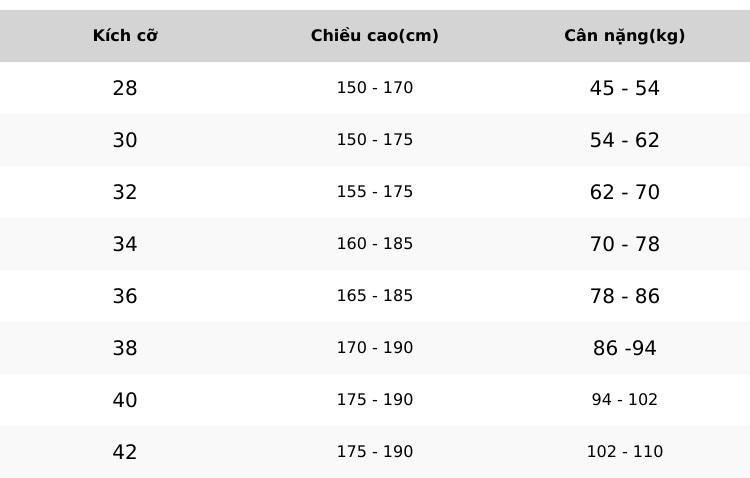This screenshot has width=750, height=478.
Task: Select size 42 cell
Action: click(125, 452)
